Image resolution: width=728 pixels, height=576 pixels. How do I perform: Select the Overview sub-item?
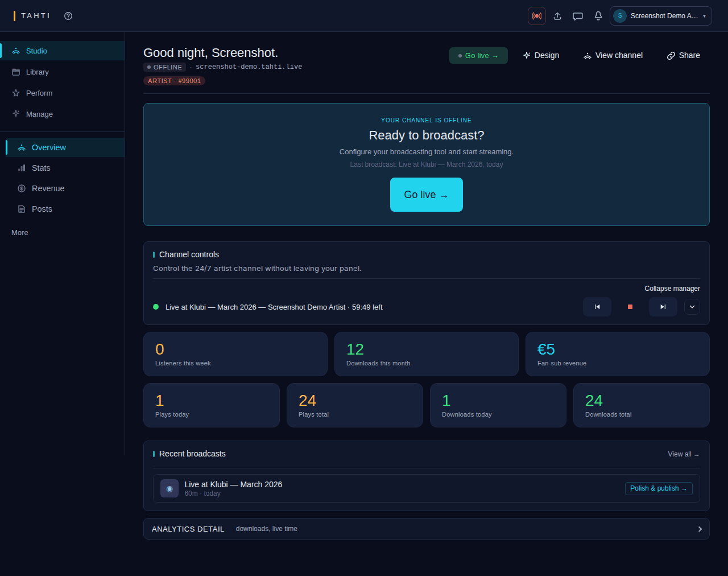pyautogui.click(x=65, y=147)
